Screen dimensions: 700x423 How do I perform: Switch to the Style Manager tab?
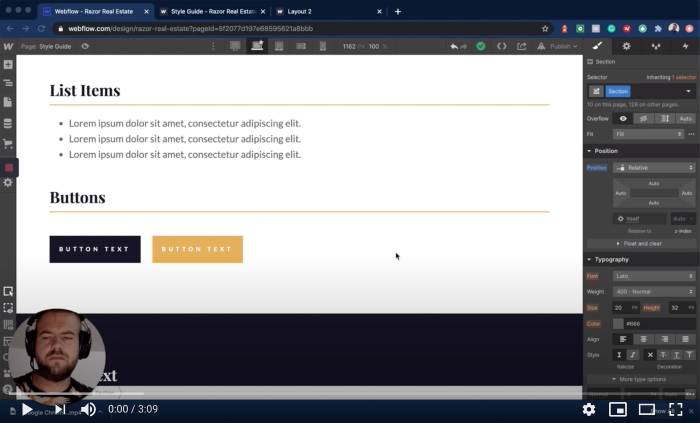[656, 46]
